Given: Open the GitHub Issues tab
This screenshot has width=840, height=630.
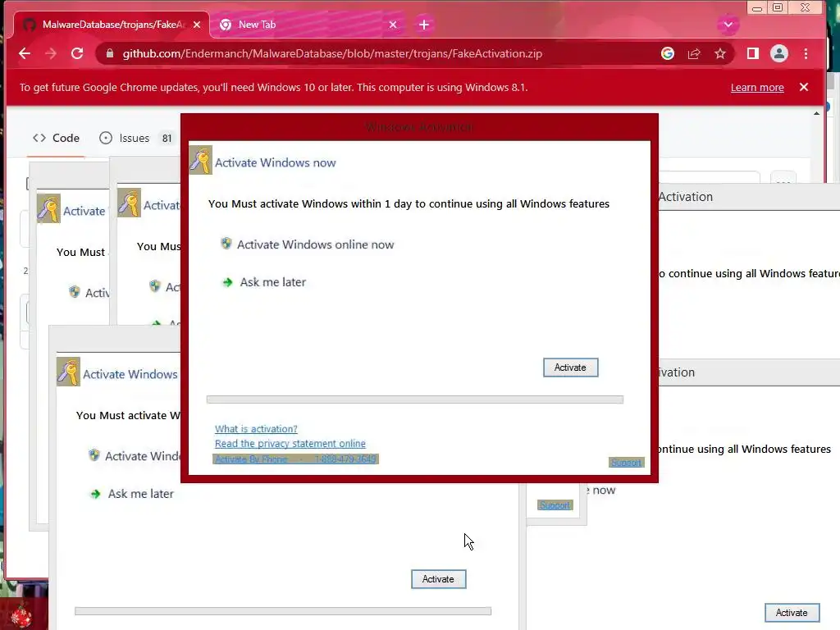Looking at the screenshot, I should point(137,138).
